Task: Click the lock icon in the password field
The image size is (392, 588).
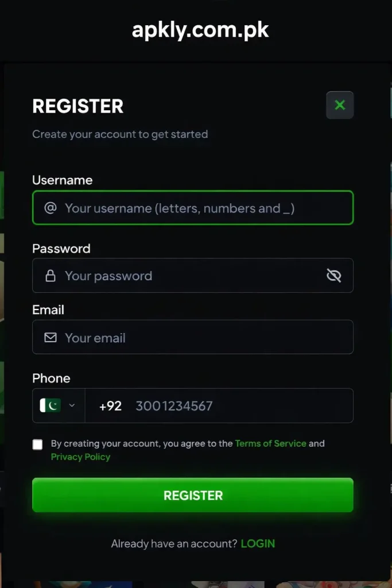Action: (x=51, y=276)
